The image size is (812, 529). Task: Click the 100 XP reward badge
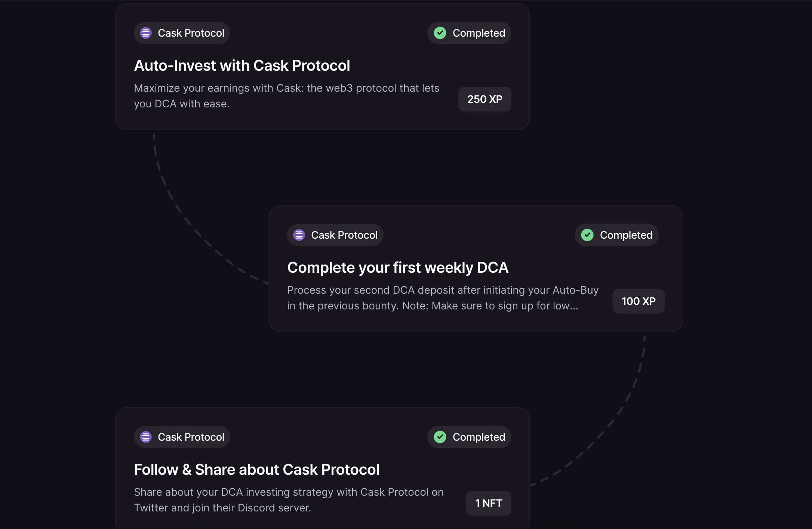639,301
